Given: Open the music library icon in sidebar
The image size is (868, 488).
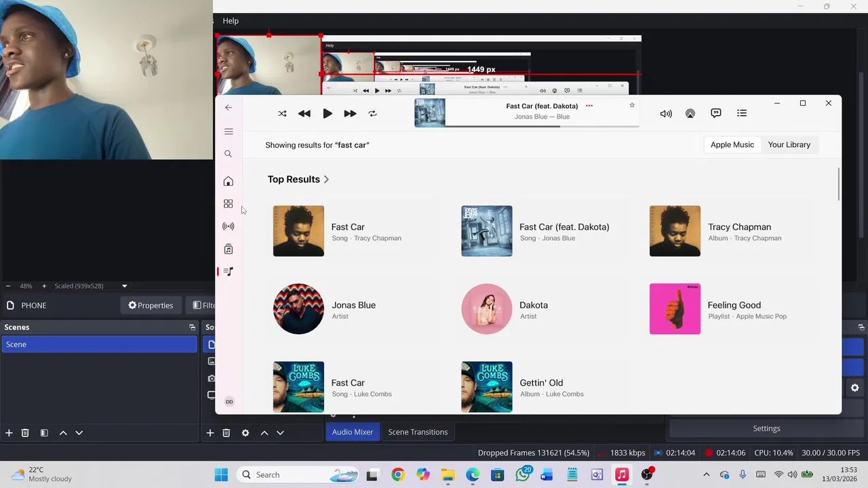Looking at the screenshot, I should coord(229,249).
